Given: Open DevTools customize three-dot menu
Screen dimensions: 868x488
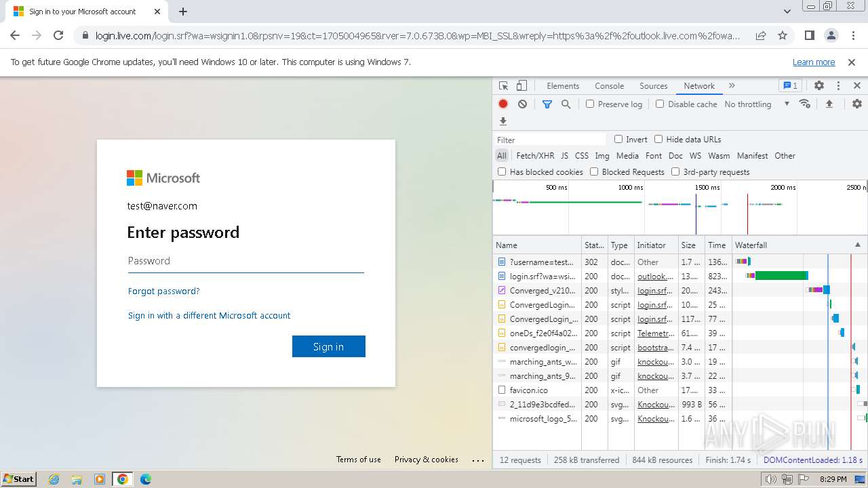Looking at the screenshot, I should (x=838, y=86).
